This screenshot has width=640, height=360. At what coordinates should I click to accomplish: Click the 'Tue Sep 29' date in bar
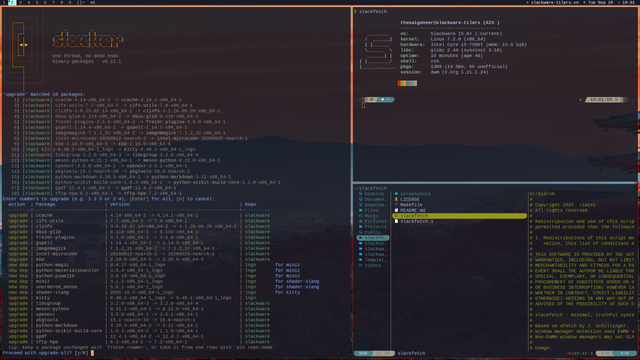click(599, 2)
